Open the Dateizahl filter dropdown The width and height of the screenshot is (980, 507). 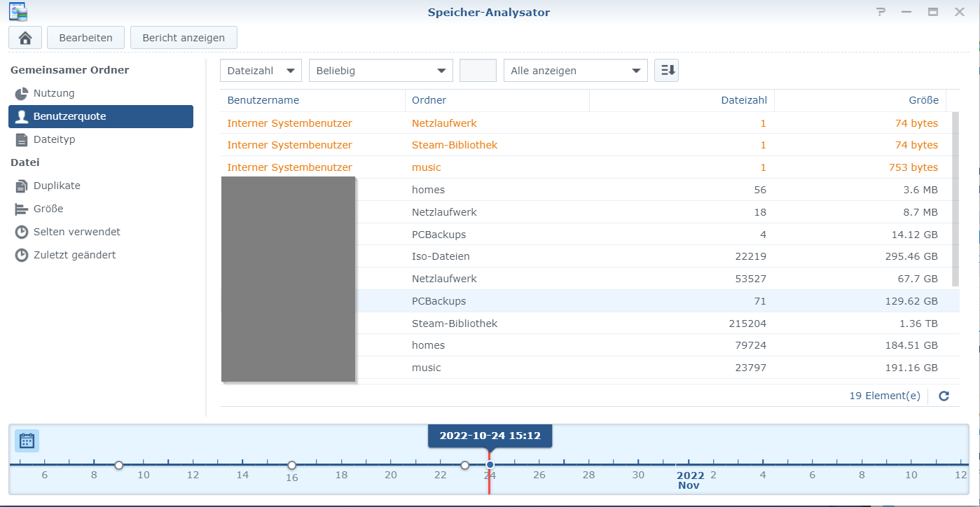[x=261, y=71]
